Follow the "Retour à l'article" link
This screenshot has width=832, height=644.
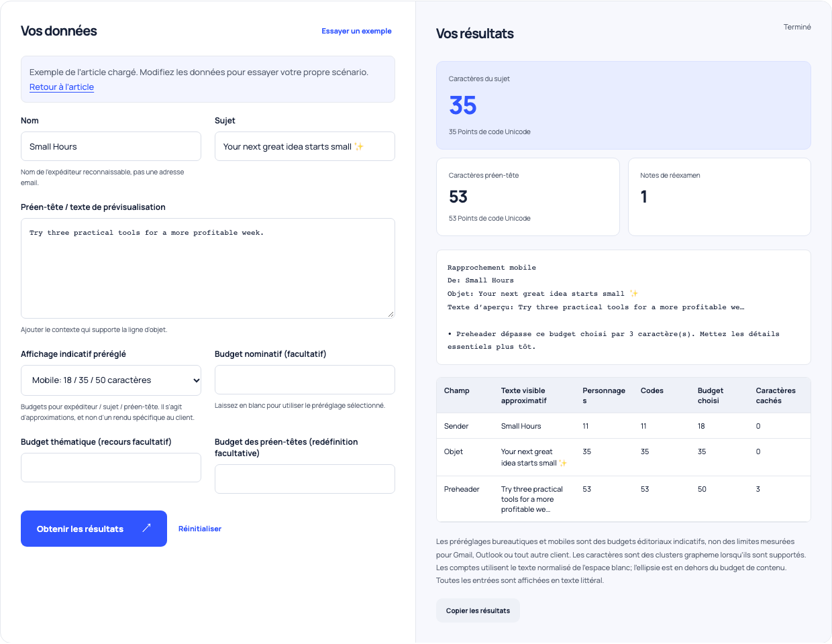click(x=62, y=87)
